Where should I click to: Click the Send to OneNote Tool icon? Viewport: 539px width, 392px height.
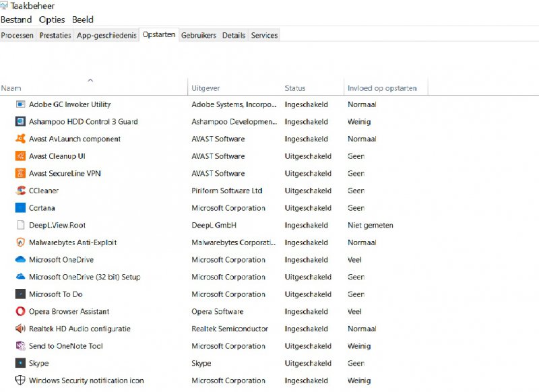point(20,346)
